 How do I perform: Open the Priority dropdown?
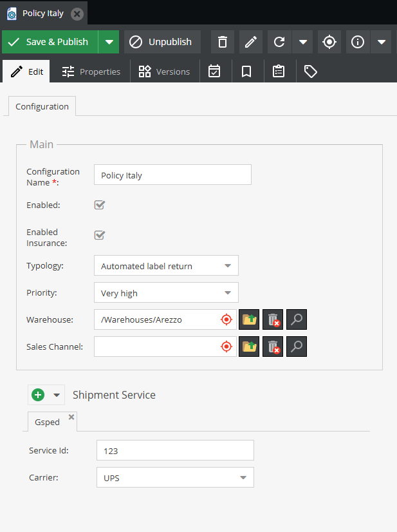(166, 293)
